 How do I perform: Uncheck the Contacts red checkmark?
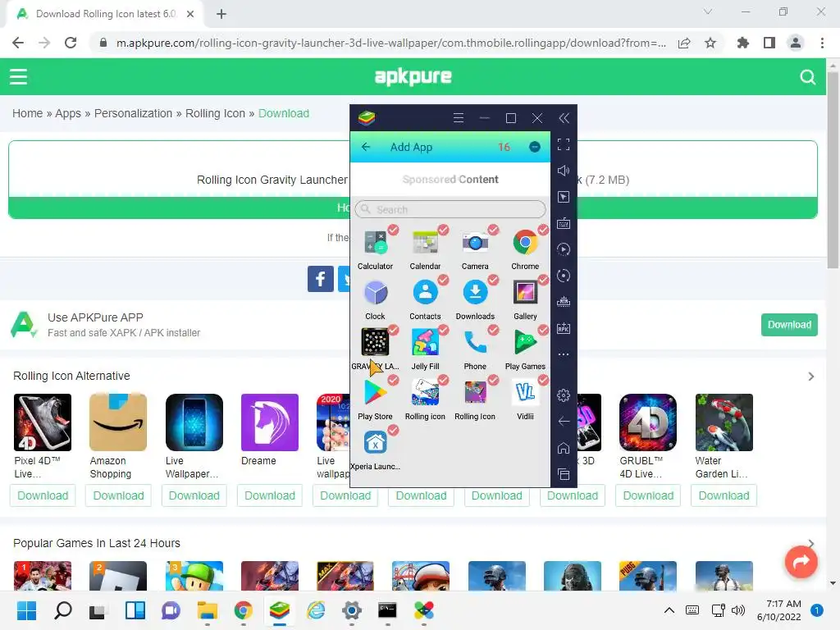(444, 280)
